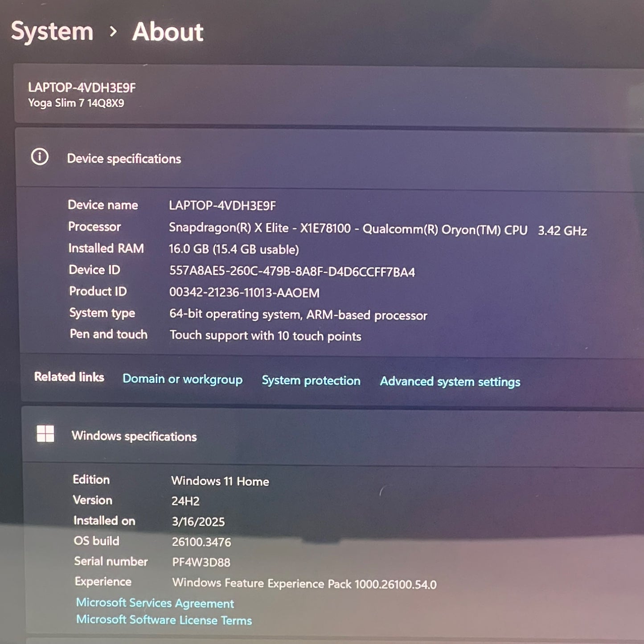Go back to System breadcrumb

tap(52, 32)
